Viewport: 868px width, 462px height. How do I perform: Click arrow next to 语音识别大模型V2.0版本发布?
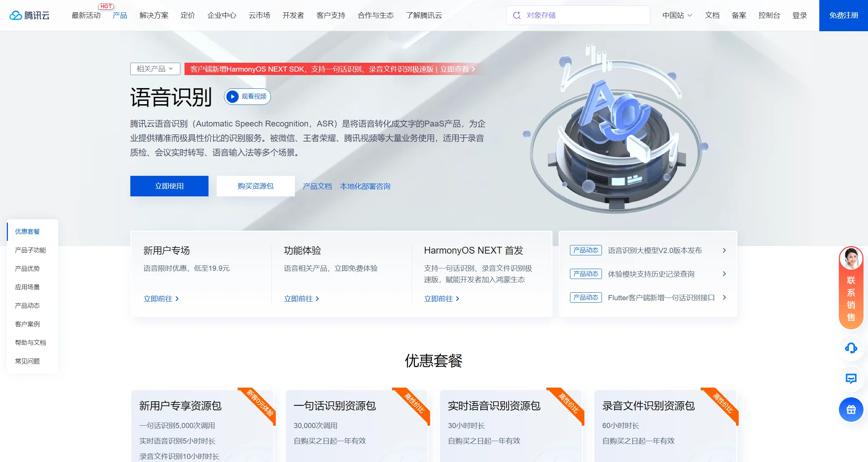[x=724, y=251]
